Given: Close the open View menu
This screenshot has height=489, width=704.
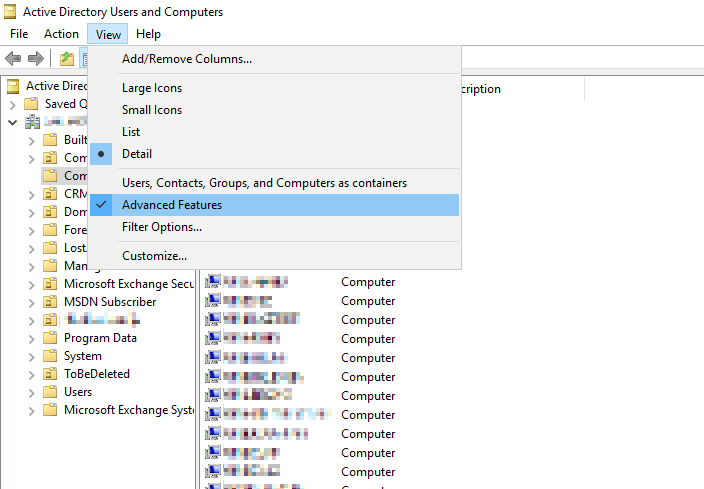Looking at the screenshot, I should (108, 34).
